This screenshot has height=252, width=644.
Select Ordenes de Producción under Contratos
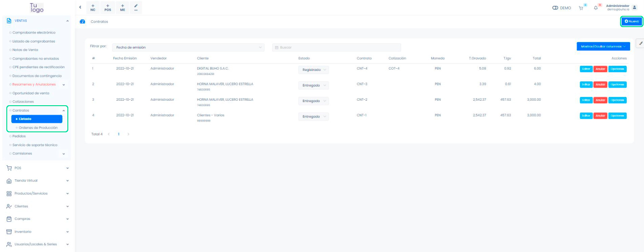[38, 128]
